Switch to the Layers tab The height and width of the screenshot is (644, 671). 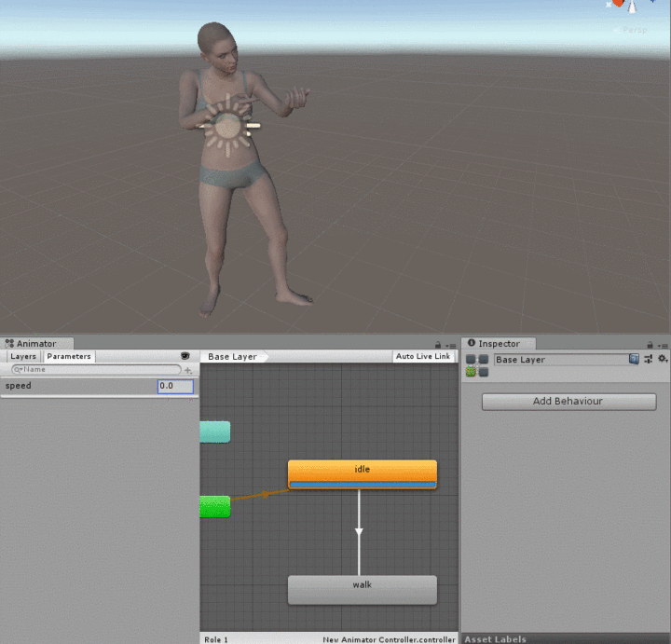tap(23, 356)
